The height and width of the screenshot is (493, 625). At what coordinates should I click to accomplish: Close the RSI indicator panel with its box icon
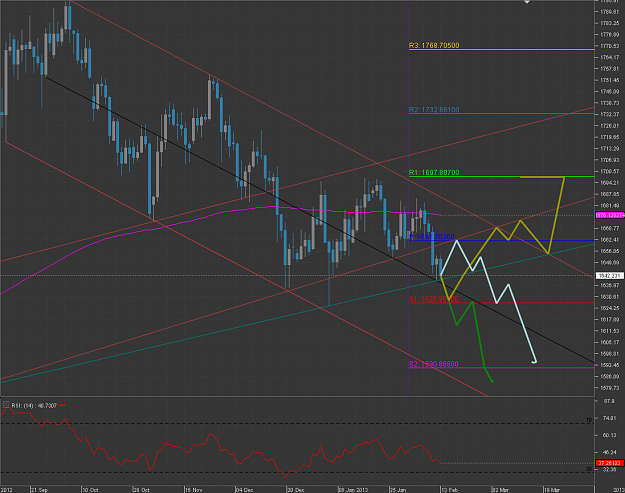(6, 405)
